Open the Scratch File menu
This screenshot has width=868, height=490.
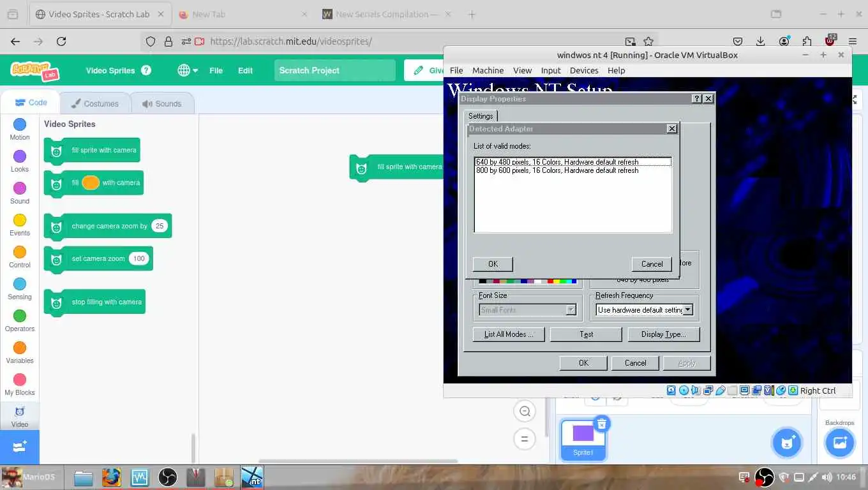pyautogui.click(x=216, y=70)
